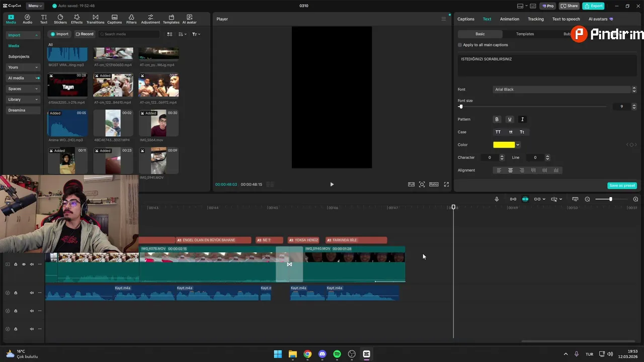Switch to the Tracking tab
The image size is (644, 362).
(535, 19)
